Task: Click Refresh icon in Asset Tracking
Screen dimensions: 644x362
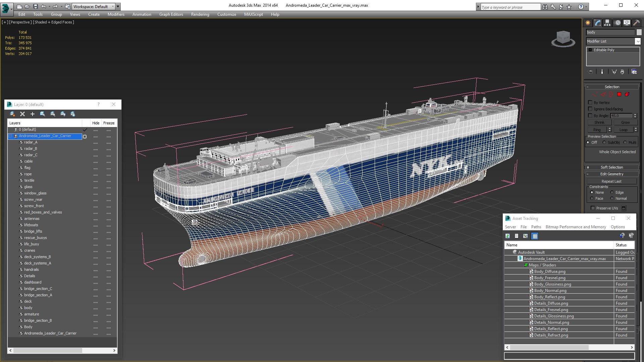Action: click(507, 236)
